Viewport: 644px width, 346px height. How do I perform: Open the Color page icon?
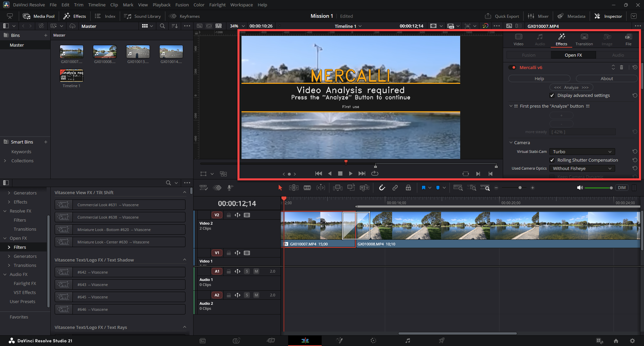(373, 341)
